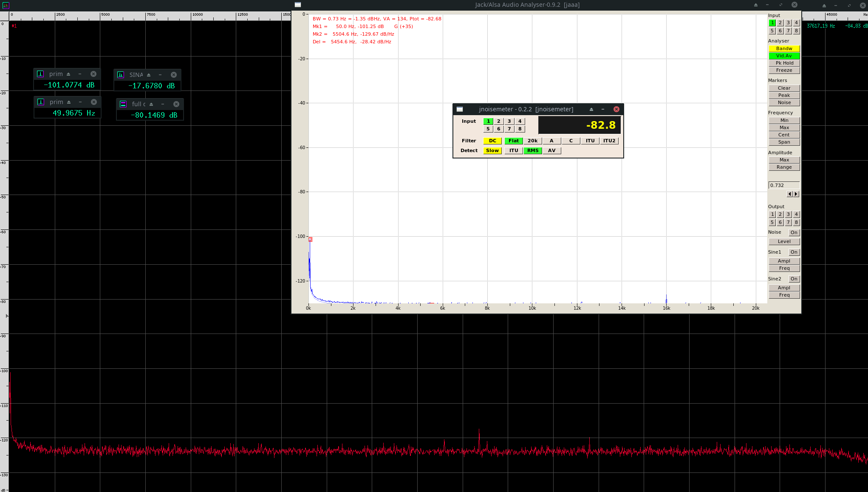Viewport: 868px width, 492px height.
Task: Decrease bandwidth with the left arrow below 0.732
Action: 790,194
